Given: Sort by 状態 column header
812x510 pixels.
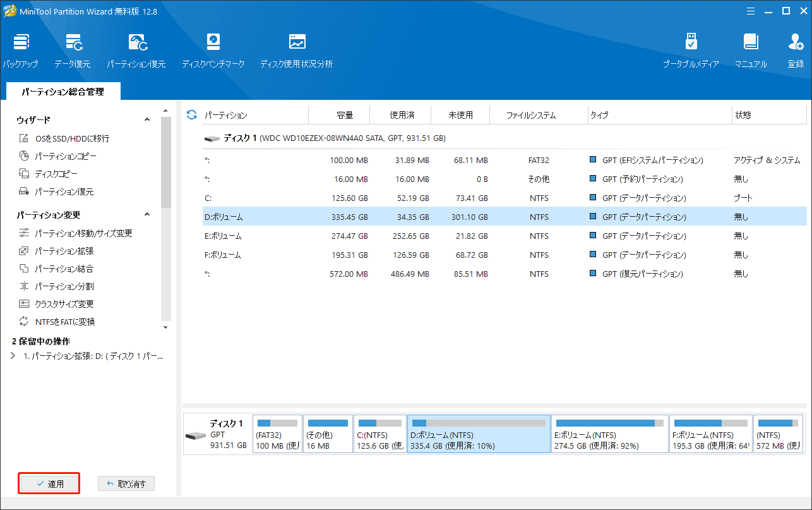Looking at the screenshot, I should (x=769, y=115).
